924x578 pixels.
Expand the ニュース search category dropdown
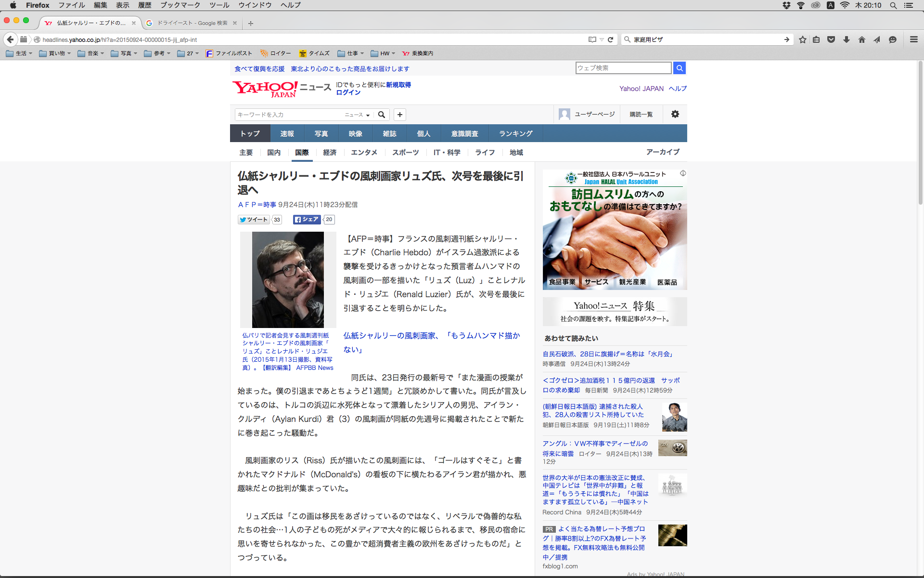(357, 115)
